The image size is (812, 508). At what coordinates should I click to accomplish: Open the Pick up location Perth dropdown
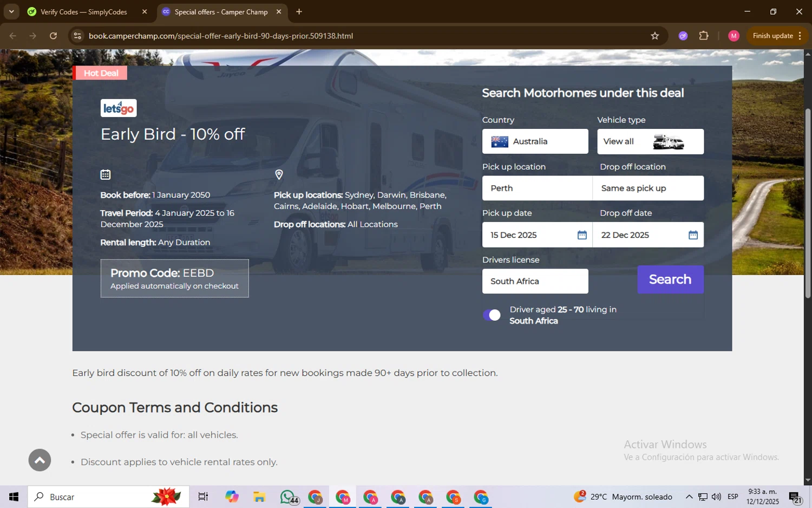tap(537, 188)
